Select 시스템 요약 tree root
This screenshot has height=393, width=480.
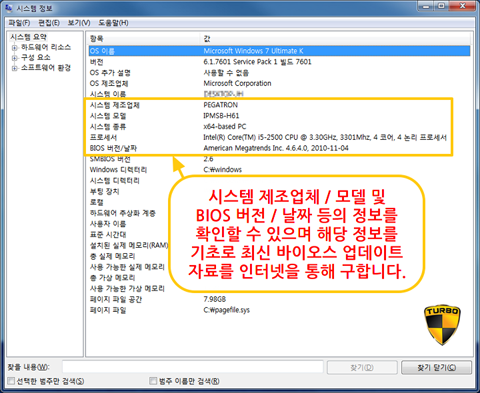28,37
